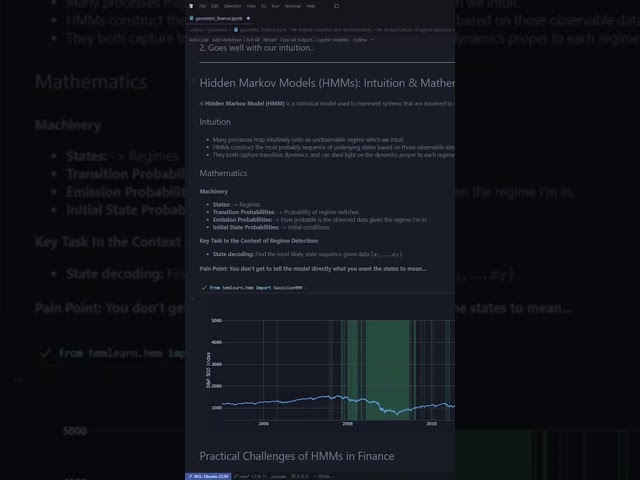Click '2. Goes well with our intuition' text

click(x=256, y=48)
